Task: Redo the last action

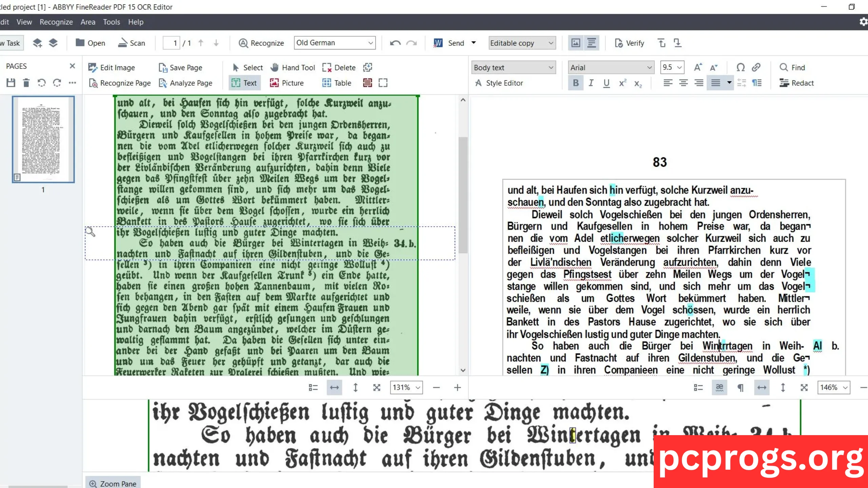Action: [411, 43]
